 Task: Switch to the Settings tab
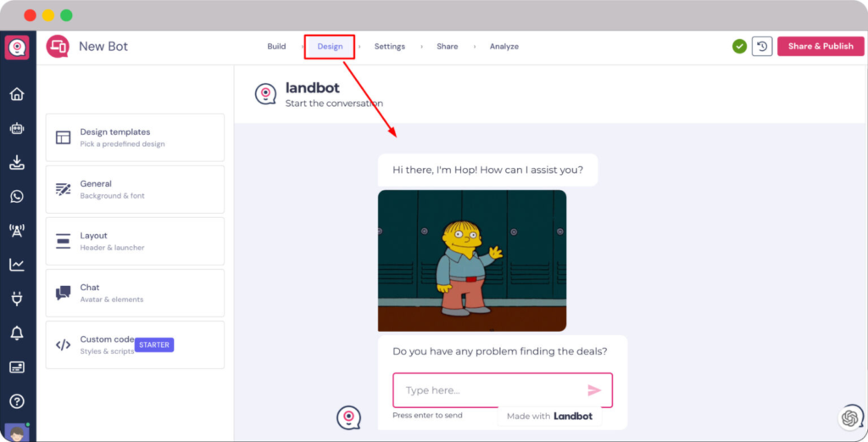(390, 47)
